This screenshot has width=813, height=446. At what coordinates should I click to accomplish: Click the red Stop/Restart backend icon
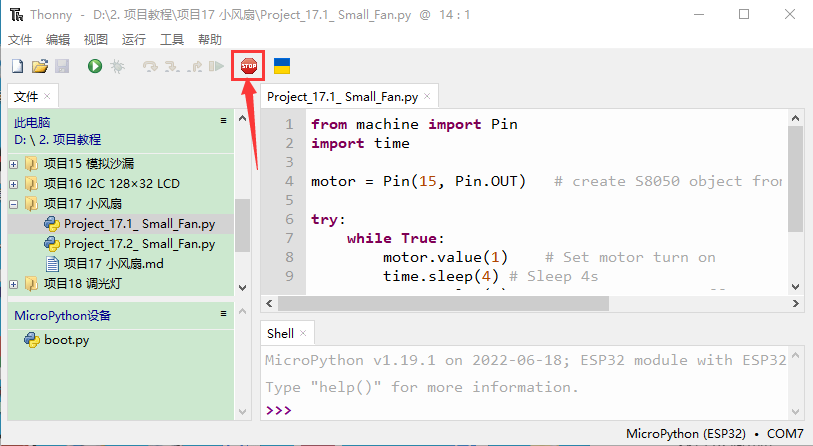[248, 66]
